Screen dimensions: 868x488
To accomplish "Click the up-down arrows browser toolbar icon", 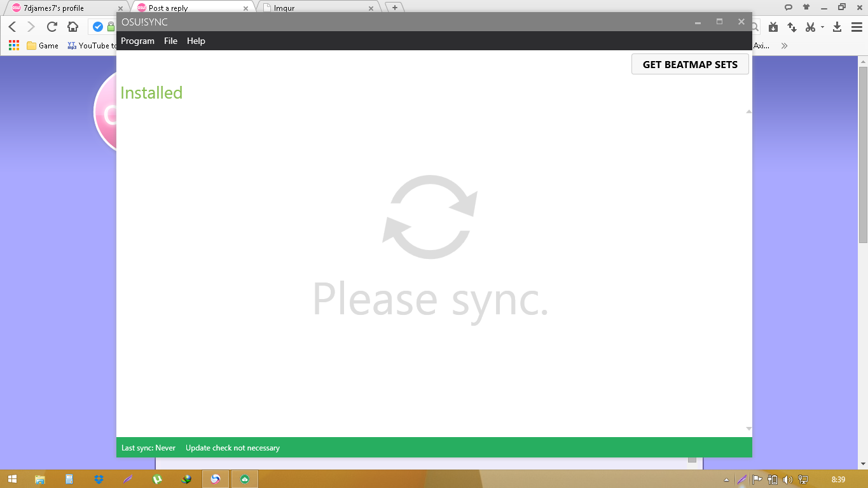I will click(792, 27).
